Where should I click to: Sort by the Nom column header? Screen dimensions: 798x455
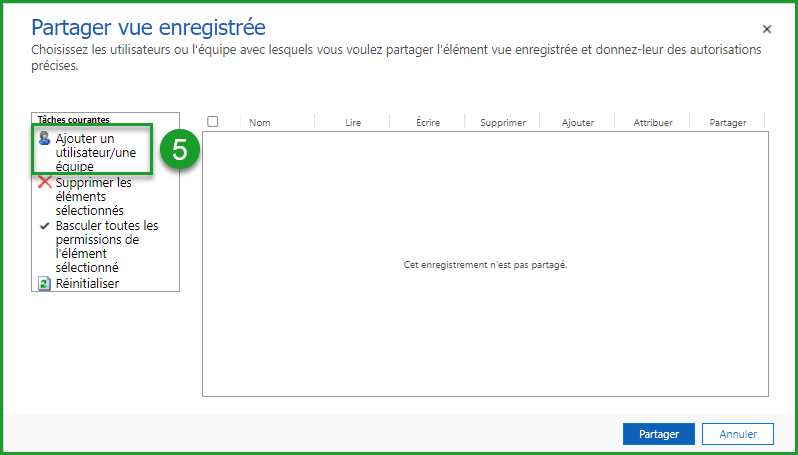tap(260, 123)
